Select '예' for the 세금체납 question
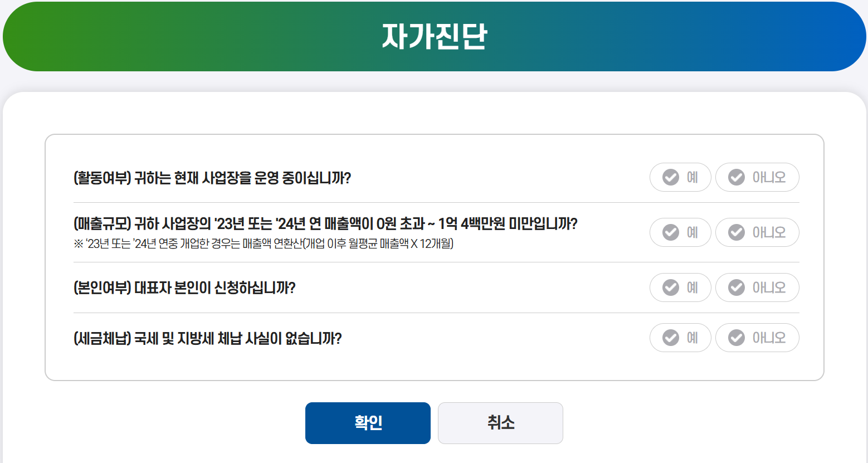The image size is (868, 463). pos(680,338)
